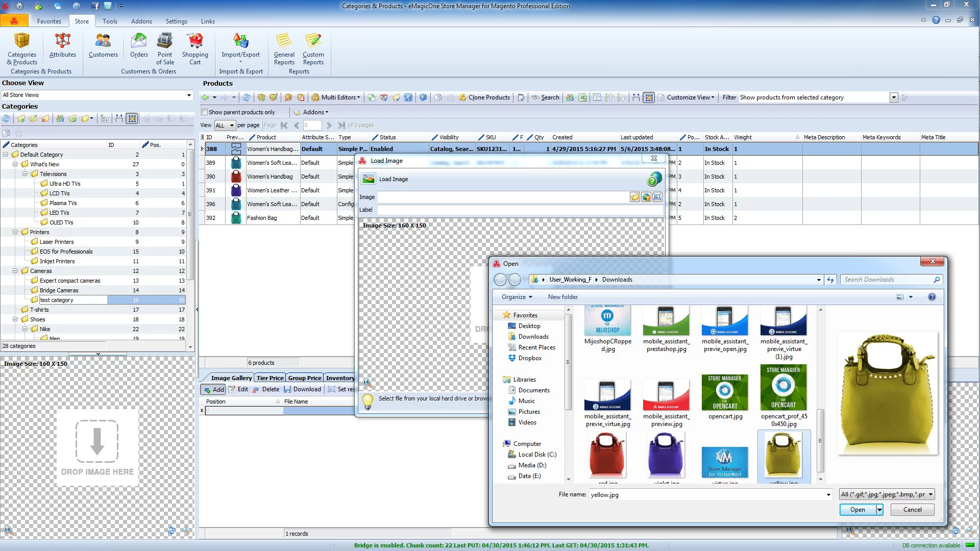Switch to the Tier Price tab
The height and width of the screenshot is (551, 980).
point(270,378)
